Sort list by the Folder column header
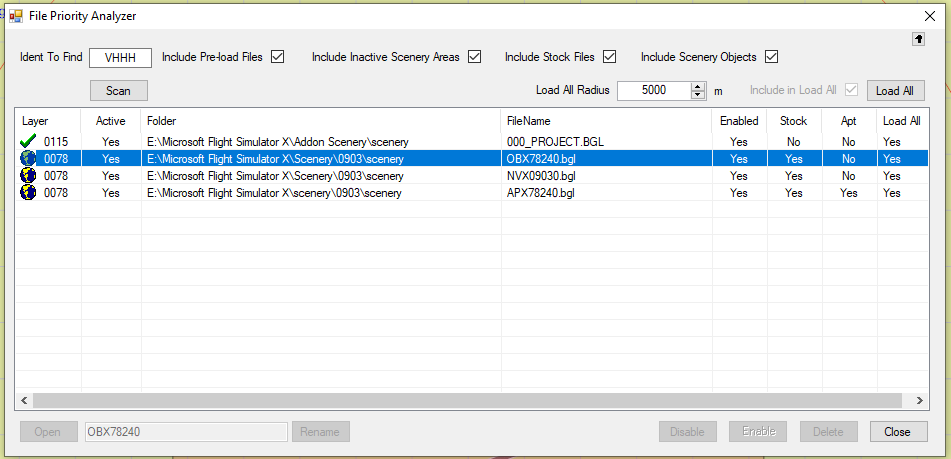Image resolution: width=951 pixels, height=459 pixels. pos(162,121)
